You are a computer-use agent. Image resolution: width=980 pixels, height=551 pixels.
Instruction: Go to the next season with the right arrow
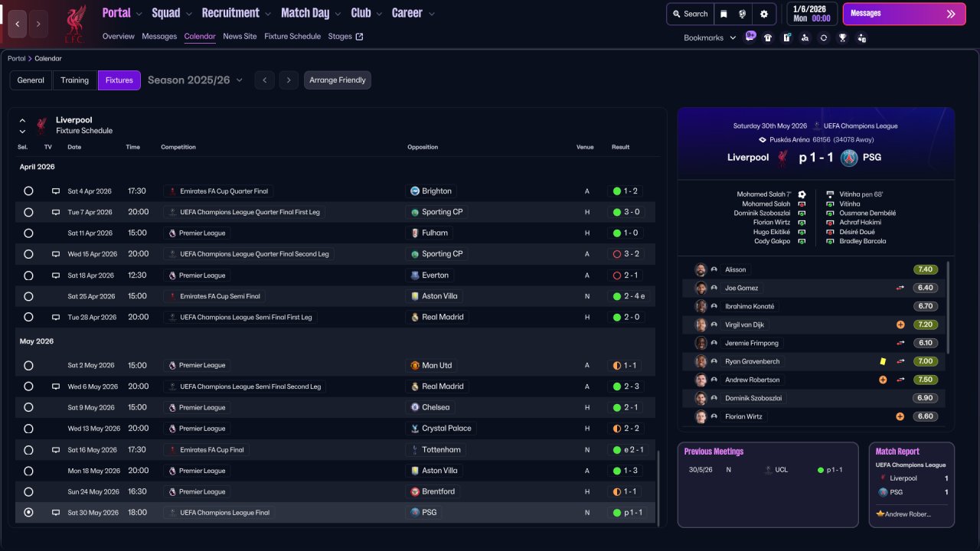(x=289, y=80)
